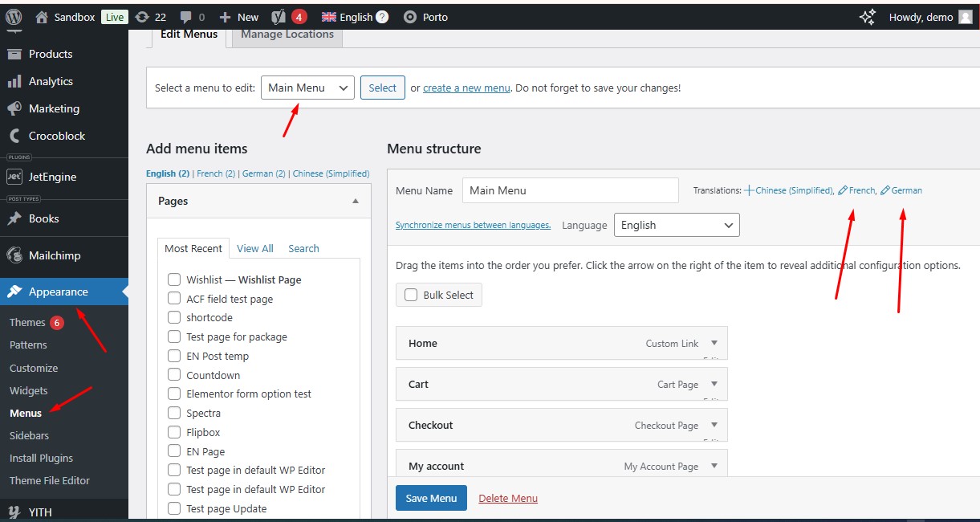Switch language via the English flag icon
This screenshot has height=522, width=980.
[x=328, y=17]
